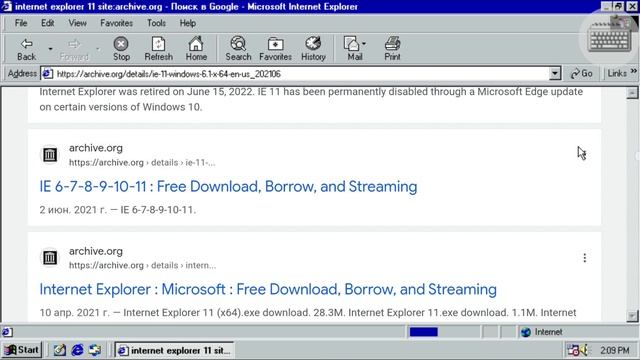Screen dimensions: 640x360
Task: Click the first quick launch notepad icon
Action: point(60,350)
